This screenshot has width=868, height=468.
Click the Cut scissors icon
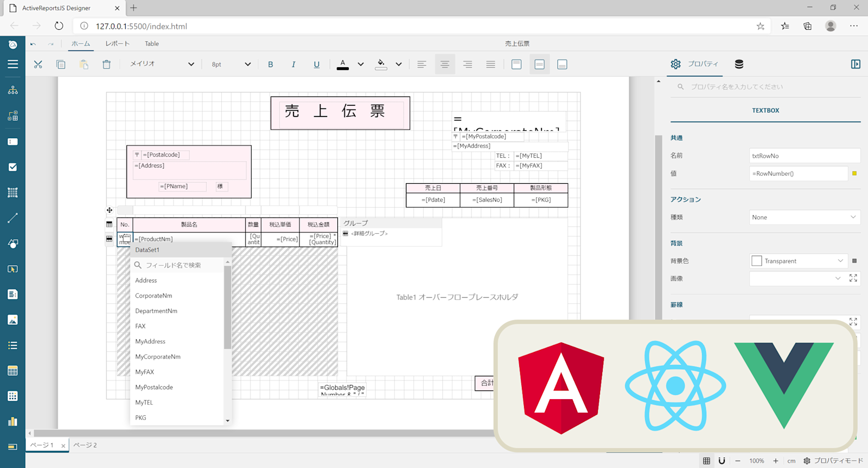click(x=38, y=65)
